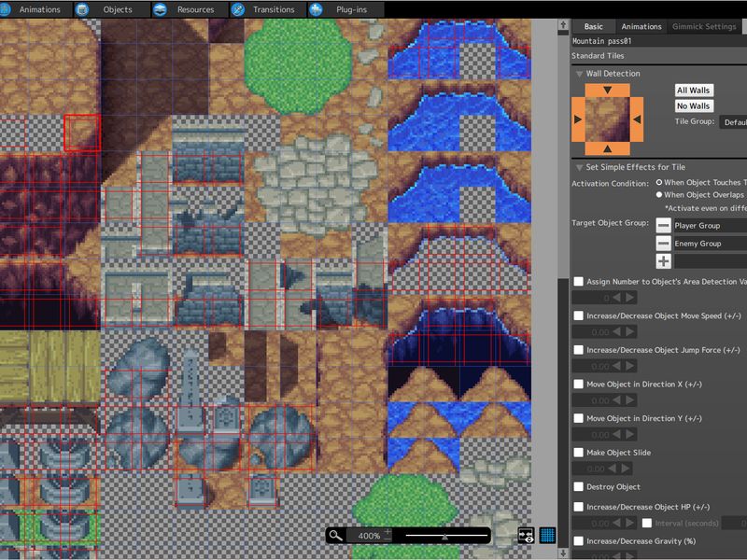This screenshot has height=560, width=747.
Task: Switch to the panel's Animations tab
Action: 641,27
